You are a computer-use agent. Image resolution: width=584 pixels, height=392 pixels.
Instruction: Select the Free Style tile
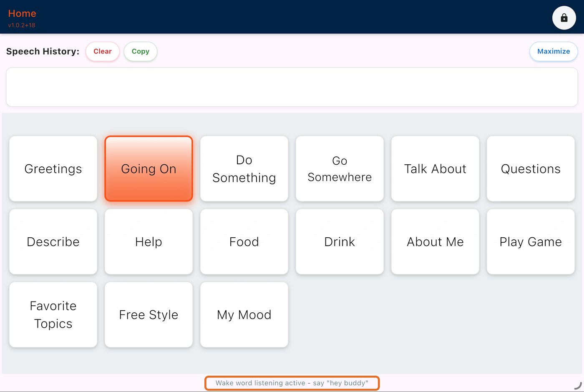pyautogui.click(x=149, y=314)
